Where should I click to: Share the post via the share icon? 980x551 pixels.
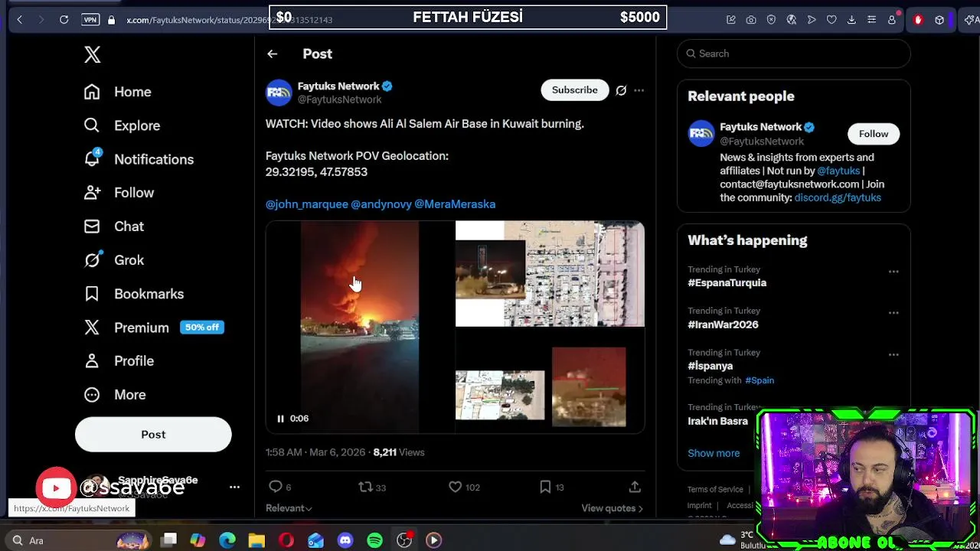(x=635, y=487)
